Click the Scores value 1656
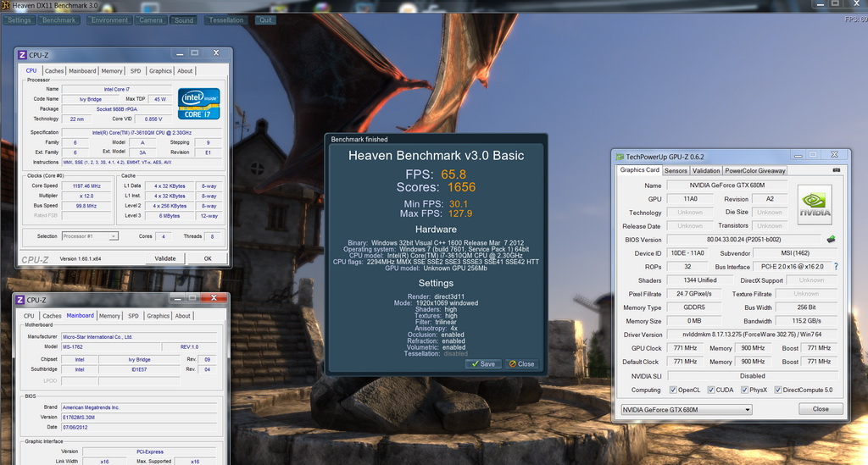The height and width of the screenshot is (465, 868). click(x=462, y=187)
